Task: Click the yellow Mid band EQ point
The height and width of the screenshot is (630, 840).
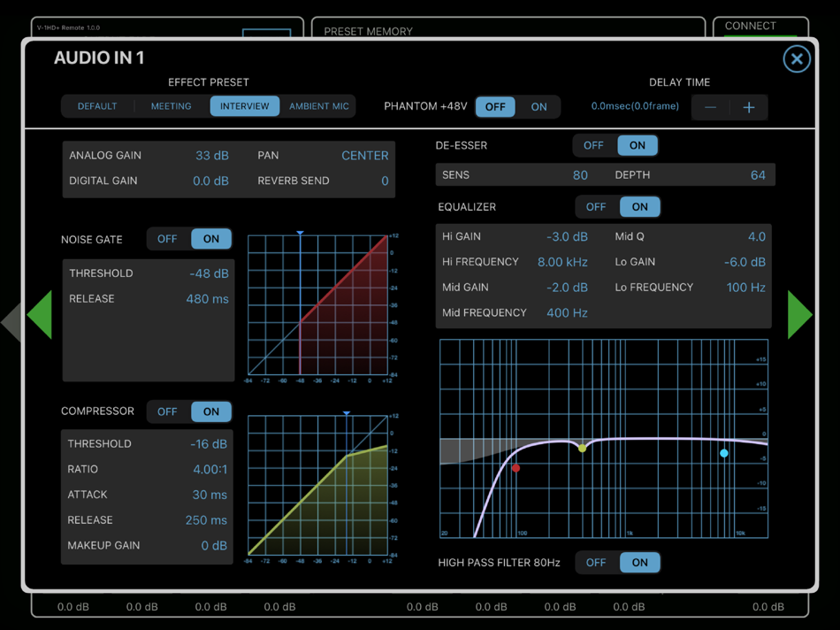Action: point(583,449)
